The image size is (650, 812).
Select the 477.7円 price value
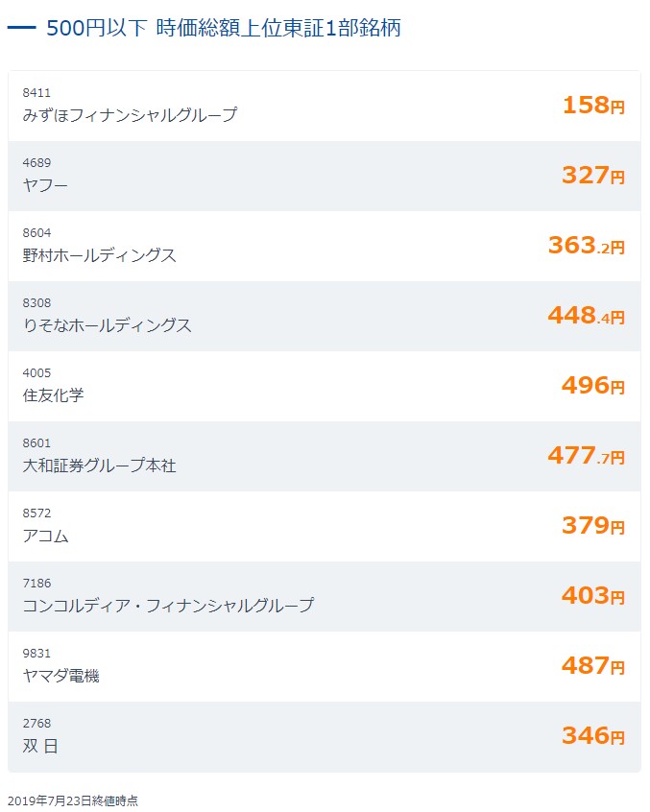[586, 456]
